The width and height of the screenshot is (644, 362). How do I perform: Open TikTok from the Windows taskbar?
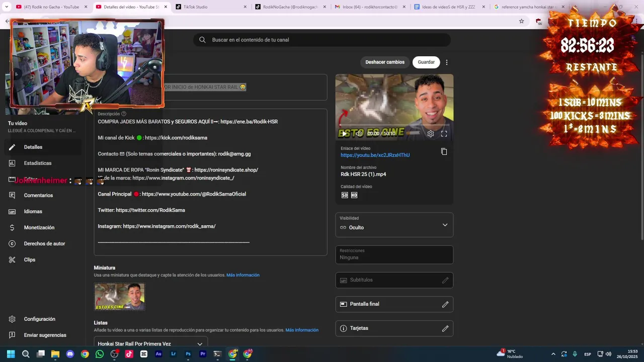129,354
